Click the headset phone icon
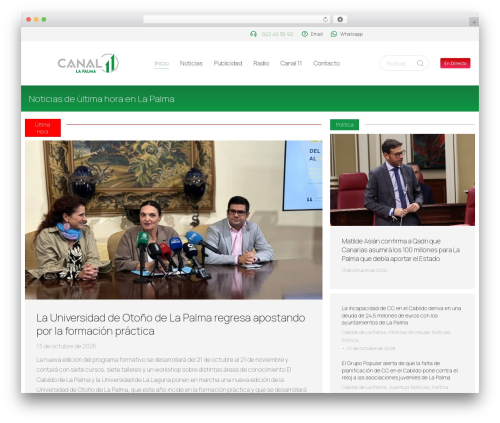Image resolution: width=500 pixels, height=423 pixels. pyautogui.click(x=253, y=34)
